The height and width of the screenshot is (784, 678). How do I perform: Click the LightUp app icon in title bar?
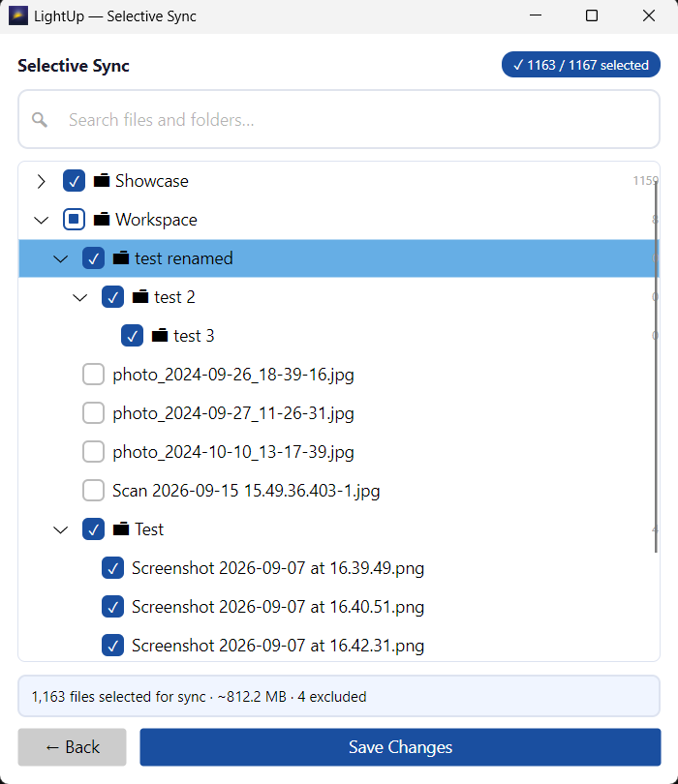coord(18,16)
